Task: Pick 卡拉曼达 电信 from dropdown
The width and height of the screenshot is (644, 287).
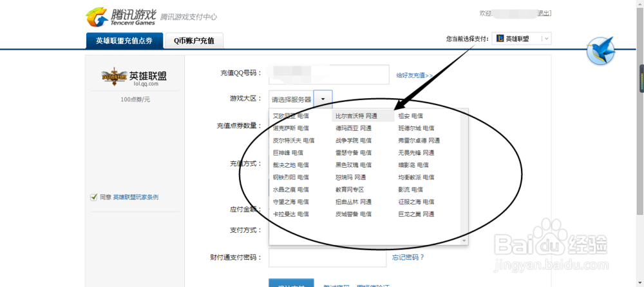Action: click(x=291, y=214)
